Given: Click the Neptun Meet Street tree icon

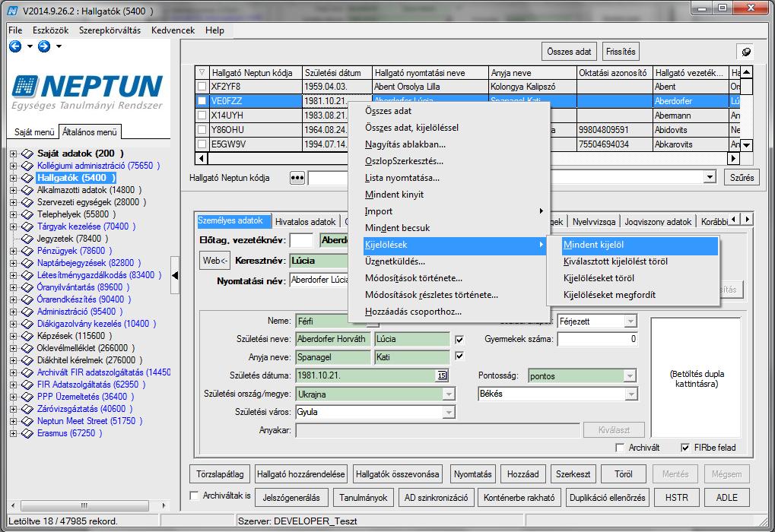Looking at the screenshot, I should 27,421.
